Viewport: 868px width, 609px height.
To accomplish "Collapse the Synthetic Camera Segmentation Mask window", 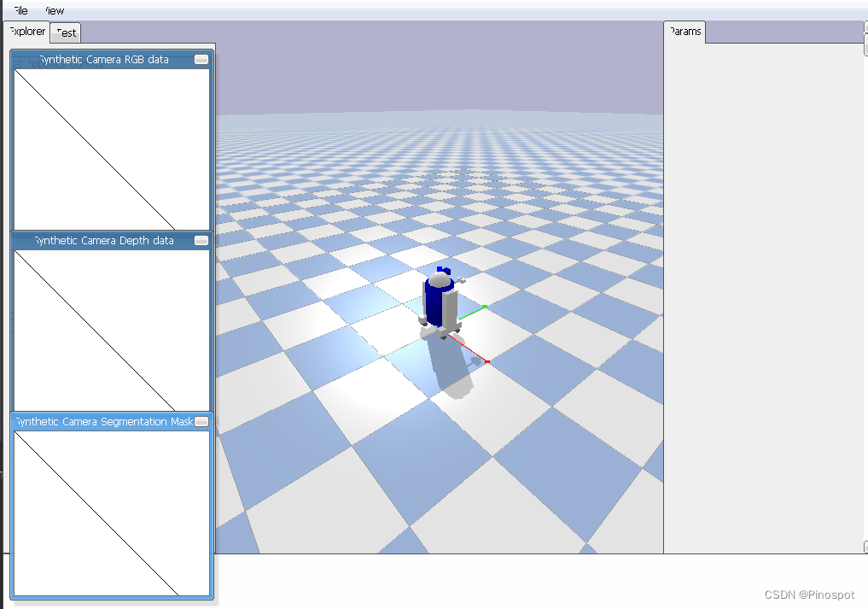I will tap(201, 422).
